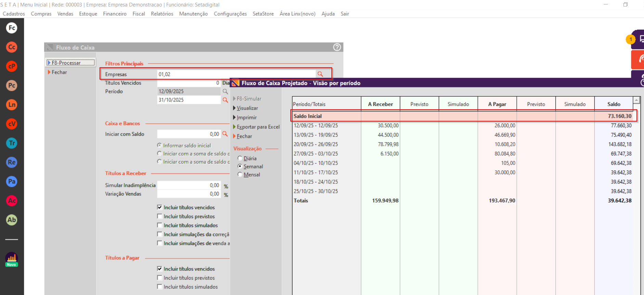Open help for Fluxo de Caixa window

tap(337, 47)
